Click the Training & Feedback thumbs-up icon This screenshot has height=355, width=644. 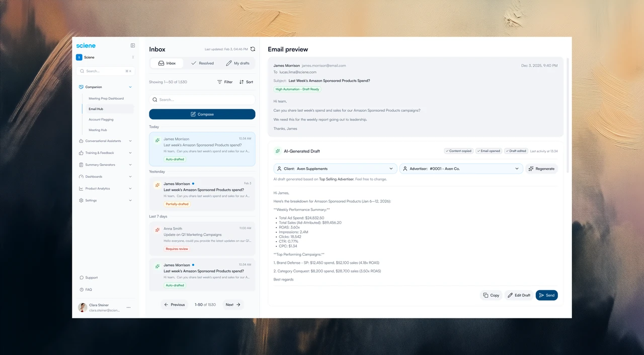(x=81, y=153)
